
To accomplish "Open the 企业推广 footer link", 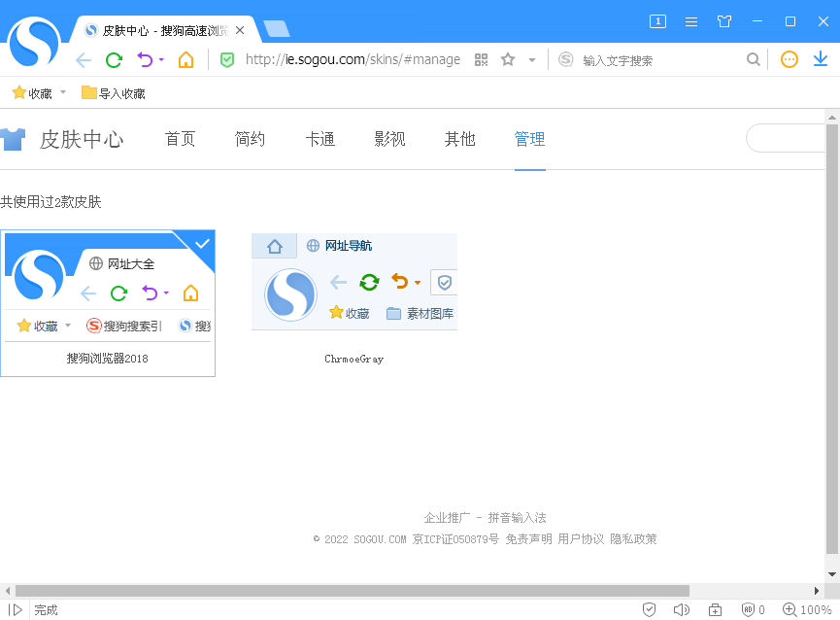I will [447, 518].
